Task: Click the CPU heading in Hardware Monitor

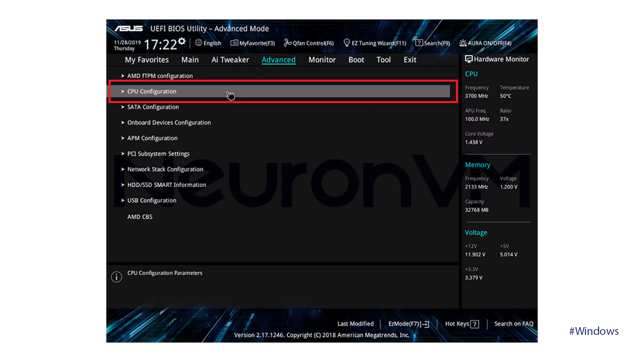Action: (471, 74)
